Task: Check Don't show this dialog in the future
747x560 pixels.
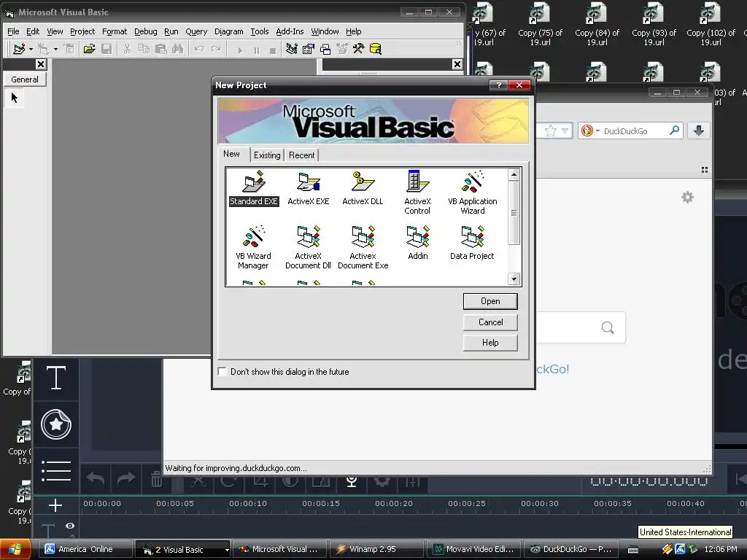Action: (222, 371)
